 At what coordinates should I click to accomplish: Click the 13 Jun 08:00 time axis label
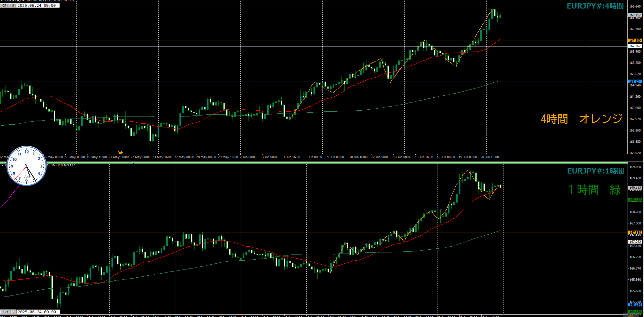pos(402,157)
